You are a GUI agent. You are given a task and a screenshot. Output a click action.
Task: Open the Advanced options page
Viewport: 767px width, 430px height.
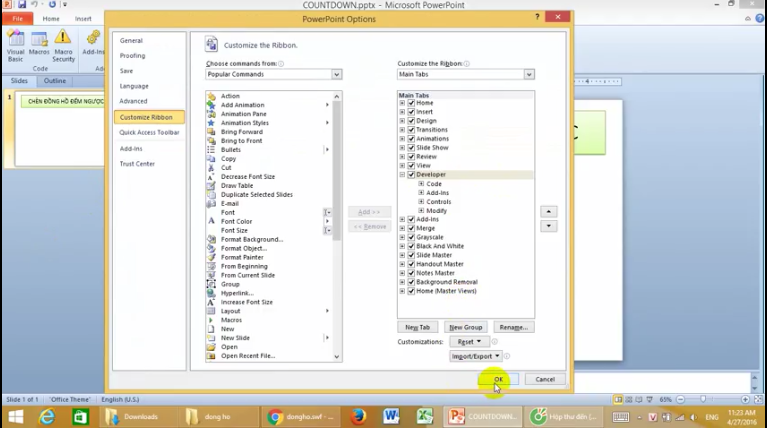point(133,101)
